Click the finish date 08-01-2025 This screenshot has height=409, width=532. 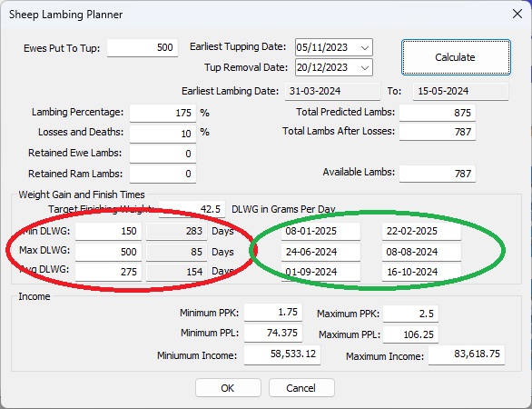320,231
